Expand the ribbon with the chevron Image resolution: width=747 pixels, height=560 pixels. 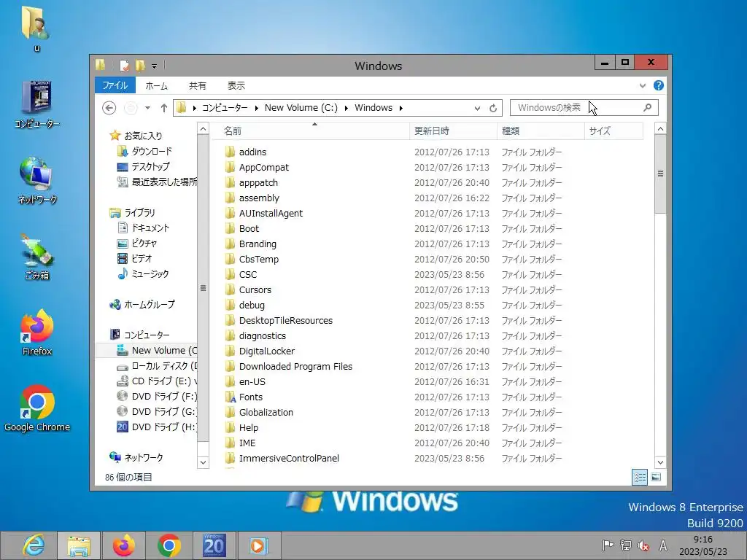(x=642, y=86)
